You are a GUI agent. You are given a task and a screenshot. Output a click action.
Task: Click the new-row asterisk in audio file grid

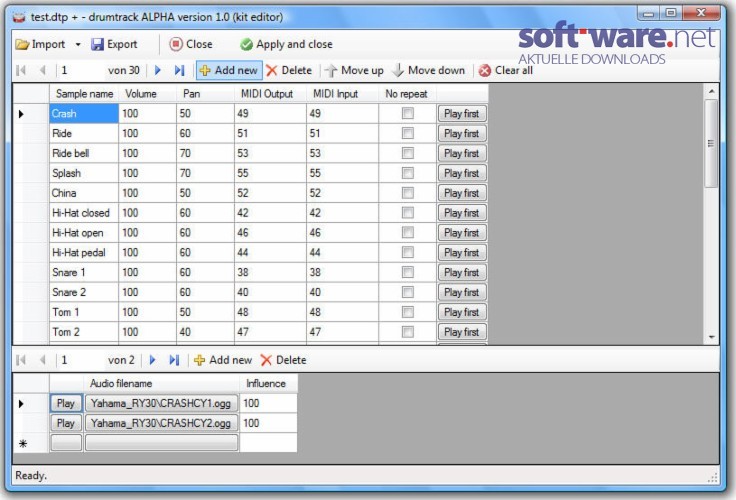[x=23, y=443]
